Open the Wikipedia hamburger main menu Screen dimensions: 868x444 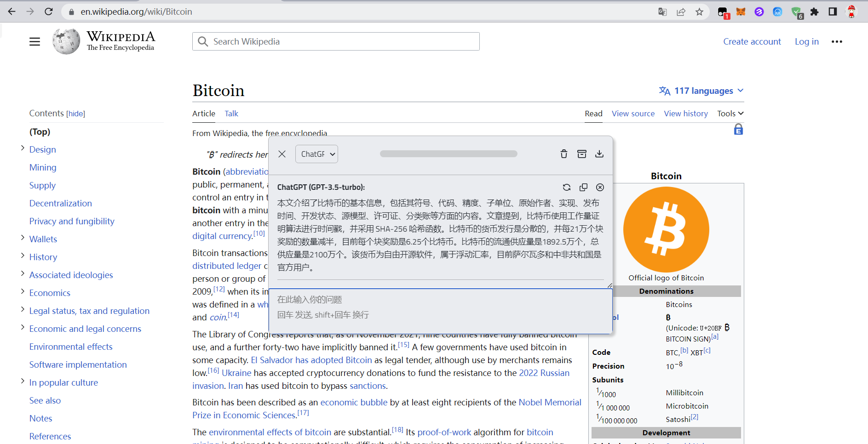click(35, 42)
